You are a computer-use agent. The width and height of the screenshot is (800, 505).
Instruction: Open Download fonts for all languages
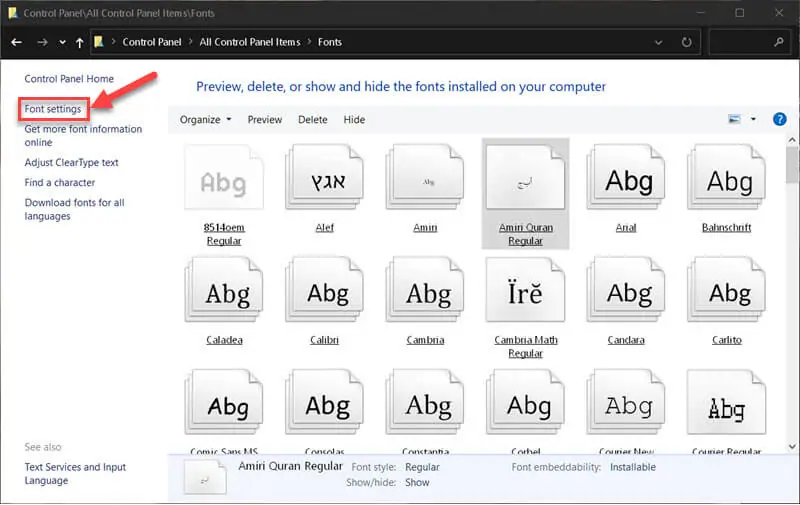pyautogui.click(x=74, y=209)
